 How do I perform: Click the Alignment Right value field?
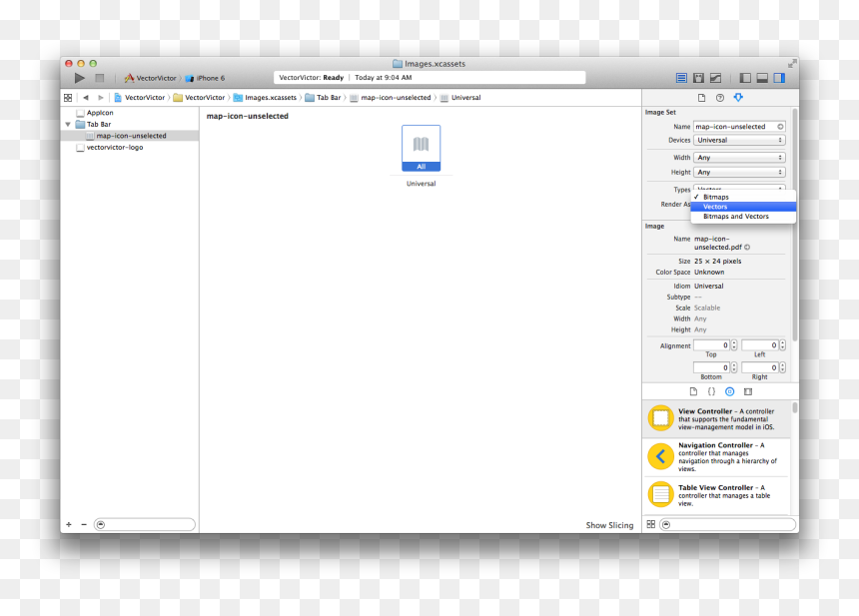click(760, 368)
